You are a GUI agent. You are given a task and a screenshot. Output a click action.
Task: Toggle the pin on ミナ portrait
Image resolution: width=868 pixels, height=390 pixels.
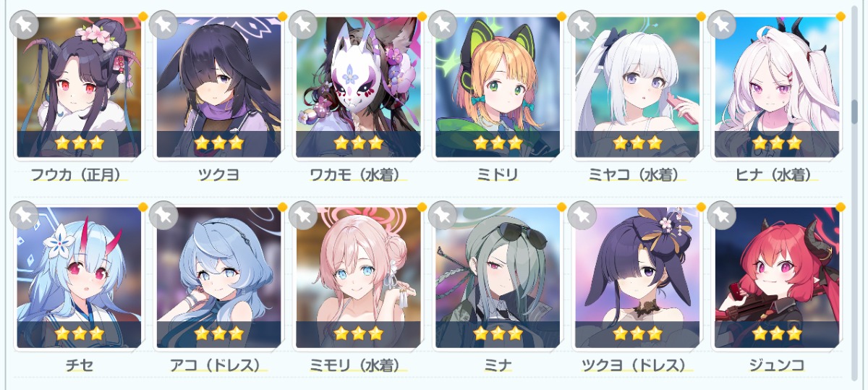[x=443, y=215]
